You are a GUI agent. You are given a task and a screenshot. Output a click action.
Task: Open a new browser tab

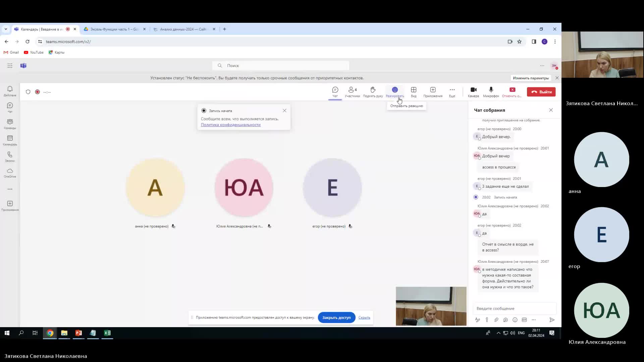coord(224,29)
